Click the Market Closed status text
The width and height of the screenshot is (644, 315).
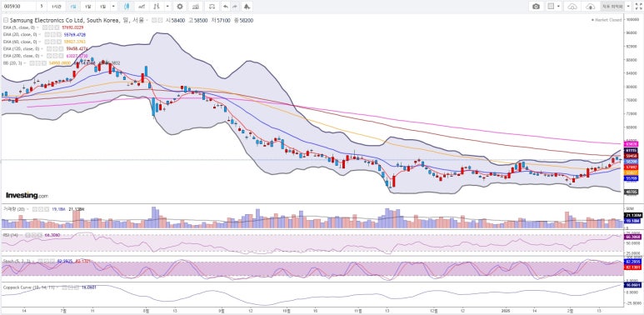(608, 20)
